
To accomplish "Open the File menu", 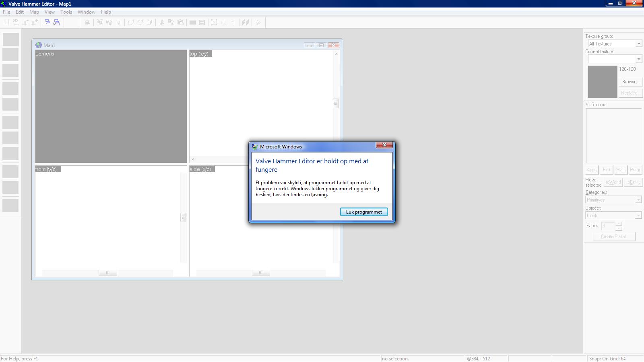I will [x=6, y=12].
